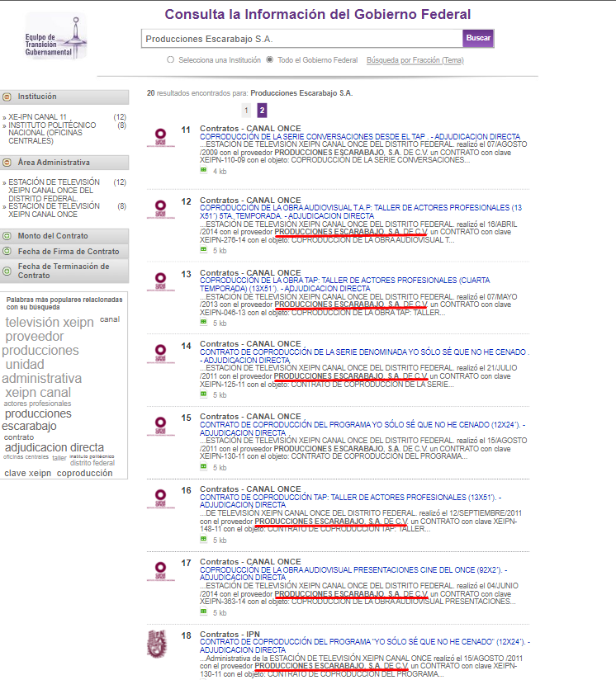This screenshot has height=680, width=616.
Task: Open result 16 TAP (13X51') coproducción link
Action: tap(350, 501)
